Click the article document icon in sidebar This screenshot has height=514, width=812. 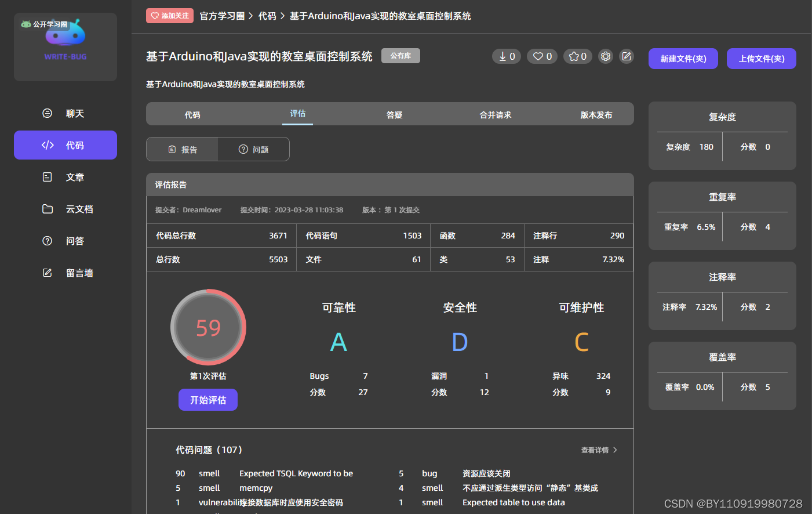coord(48,177)
